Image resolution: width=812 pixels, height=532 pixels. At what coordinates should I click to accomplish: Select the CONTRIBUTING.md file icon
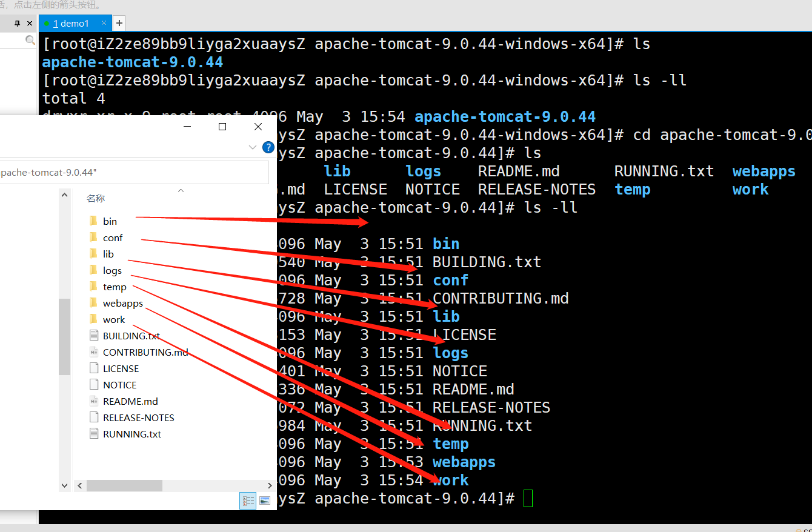pyautogui.click(x=93, y=352)
